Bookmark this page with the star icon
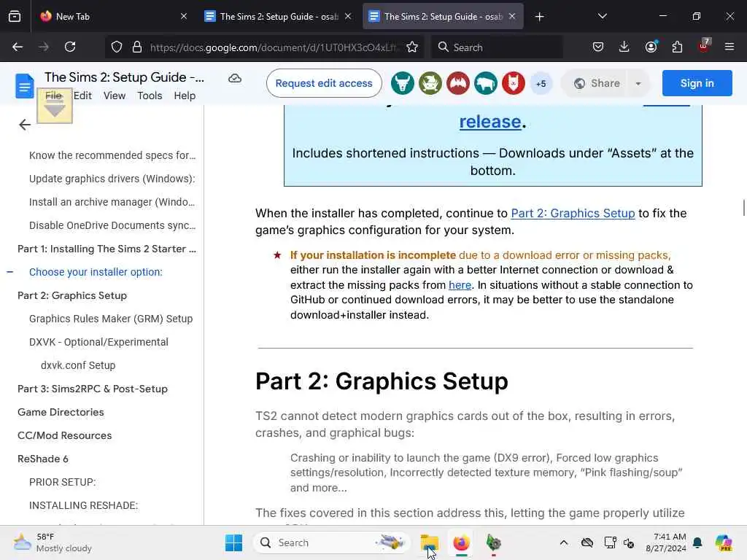Viewport: 747px width, 560px height. pos(412,47)
